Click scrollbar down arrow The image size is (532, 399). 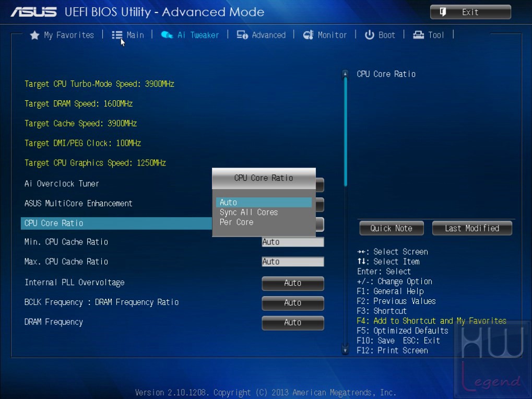346,350
